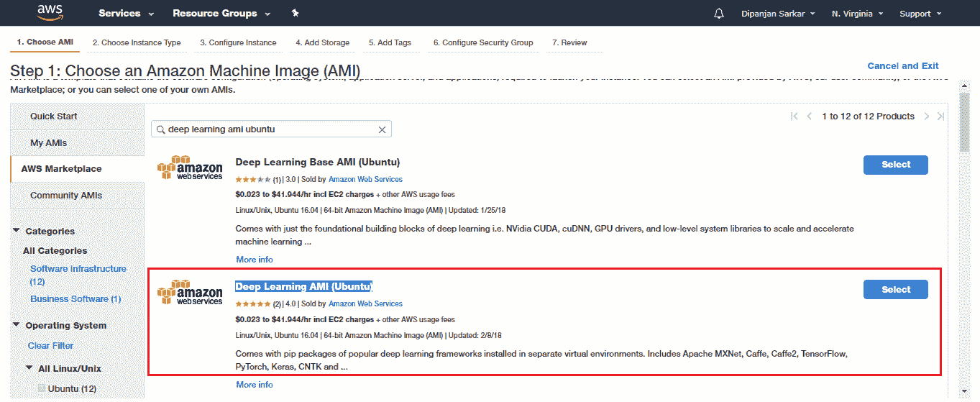The image size is (980, 402).
Task: Click '1 to 12 of 12 Products' text
Action: (868, 117)
